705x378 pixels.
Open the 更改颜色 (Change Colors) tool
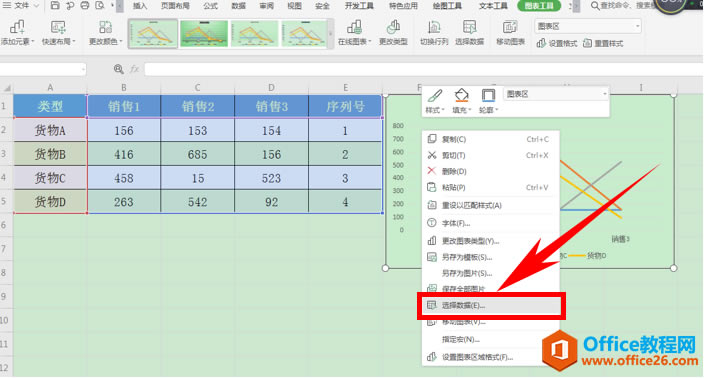click(x=105, y=33)
